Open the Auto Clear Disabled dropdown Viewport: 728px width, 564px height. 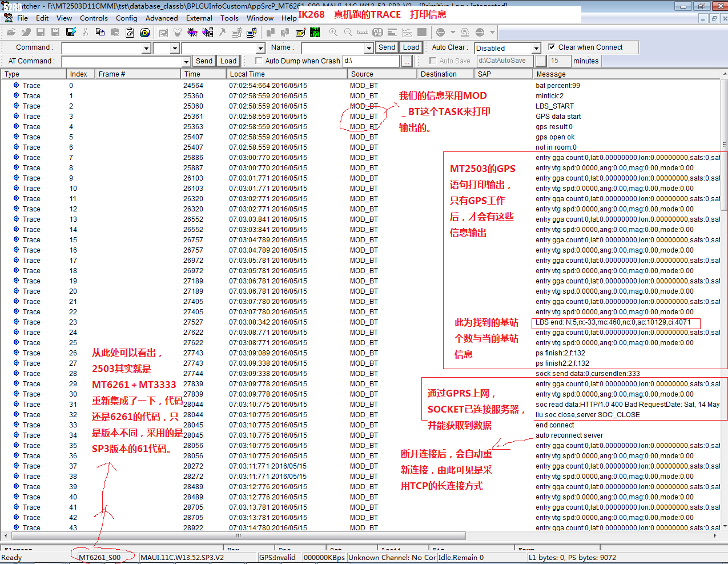tap(536, 48)
